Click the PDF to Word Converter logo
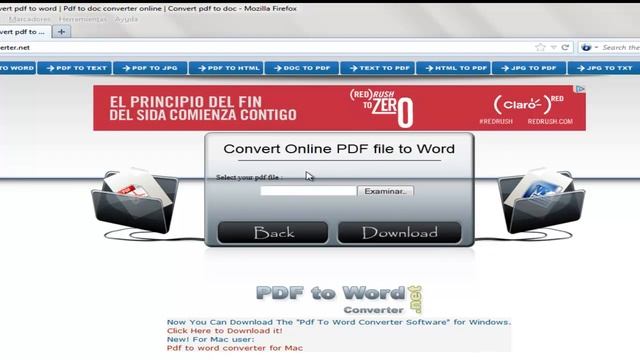This screenshot has height=360, width=640. [339, 300]
